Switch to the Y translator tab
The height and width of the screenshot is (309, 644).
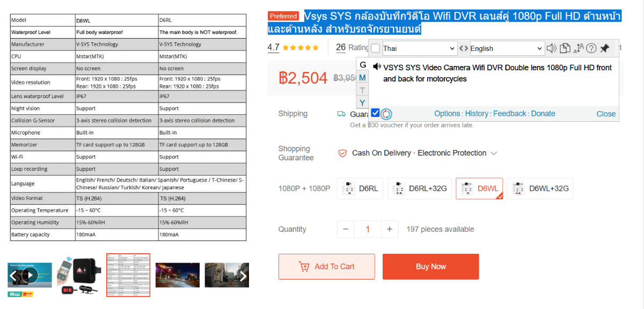[363, 102]
